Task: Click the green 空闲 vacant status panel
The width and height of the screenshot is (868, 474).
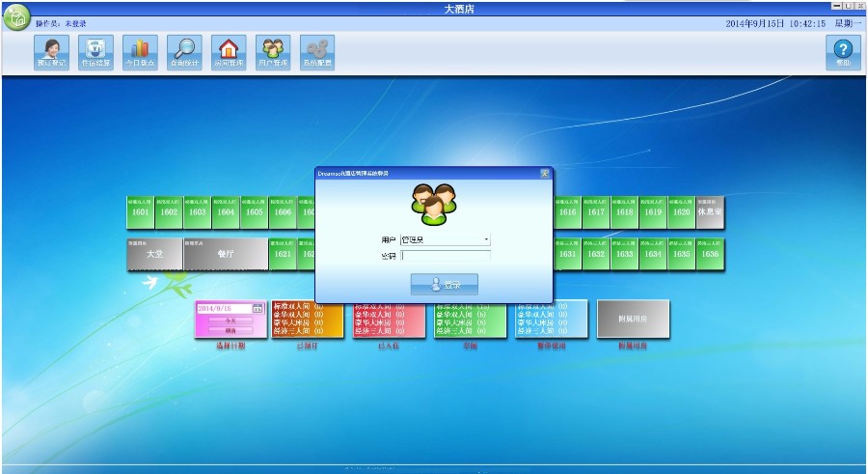Action: click(x=471, y=320)
